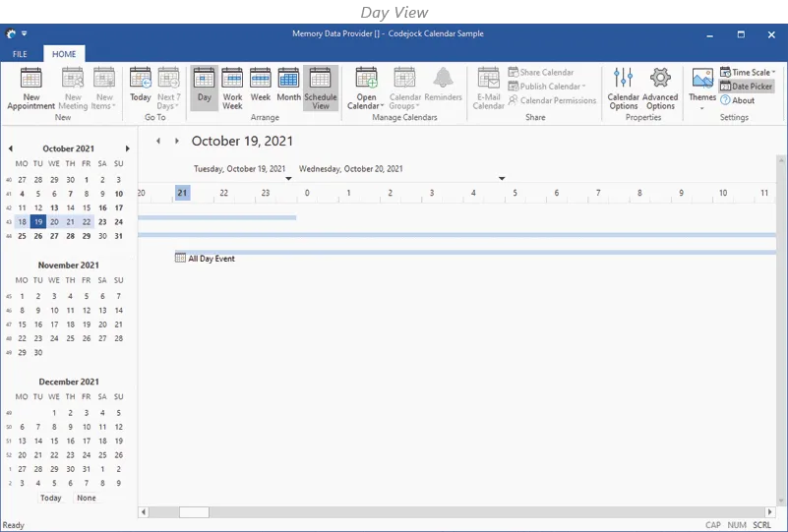The image size is (788, 532).
Task: Click the horizontal scrollbar thumb
Action: click(194, 512)
